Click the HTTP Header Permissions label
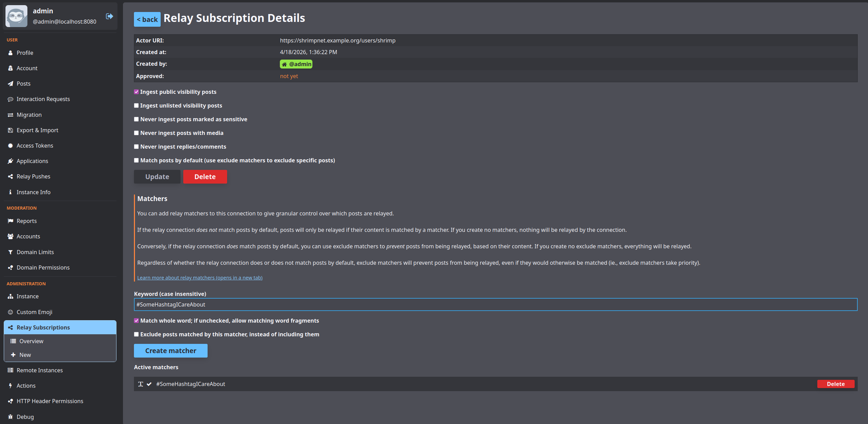 pos(50,401)
